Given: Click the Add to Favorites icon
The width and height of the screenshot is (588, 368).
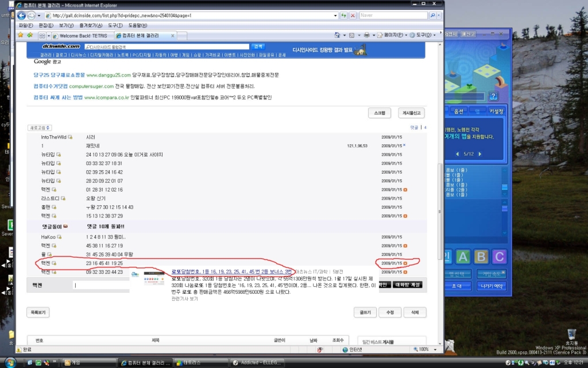Looking at the screenshot, I should click(x=30, y=35).
